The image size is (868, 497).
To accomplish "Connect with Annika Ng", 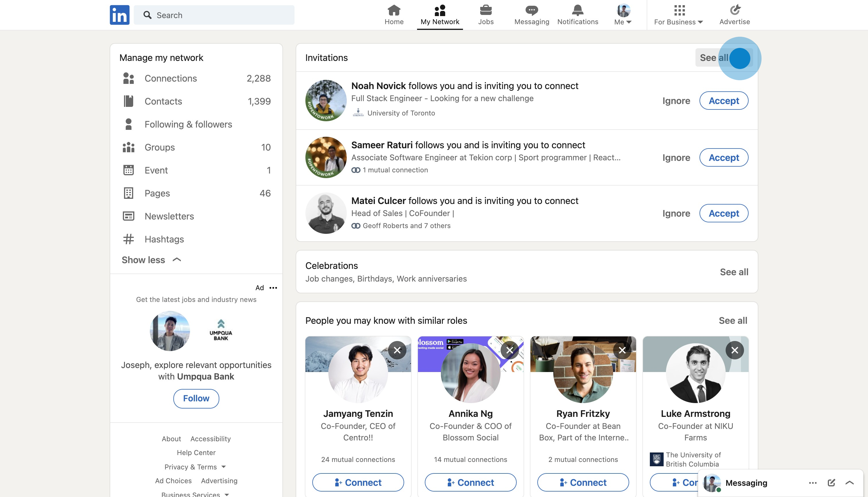I will click(470, 482).
